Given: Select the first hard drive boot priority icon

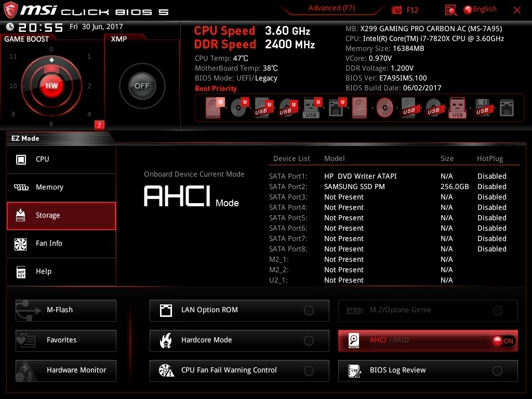Looking at the screenshot, I should [214, 108].
